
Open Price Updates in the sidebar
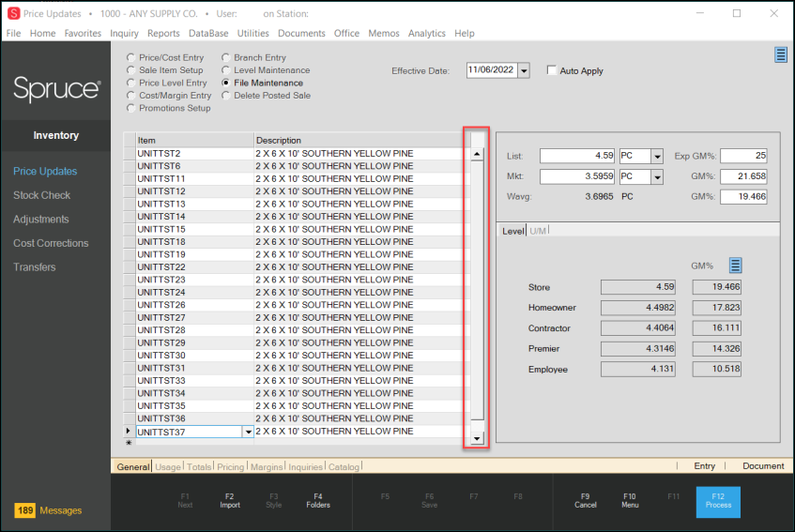45,172
